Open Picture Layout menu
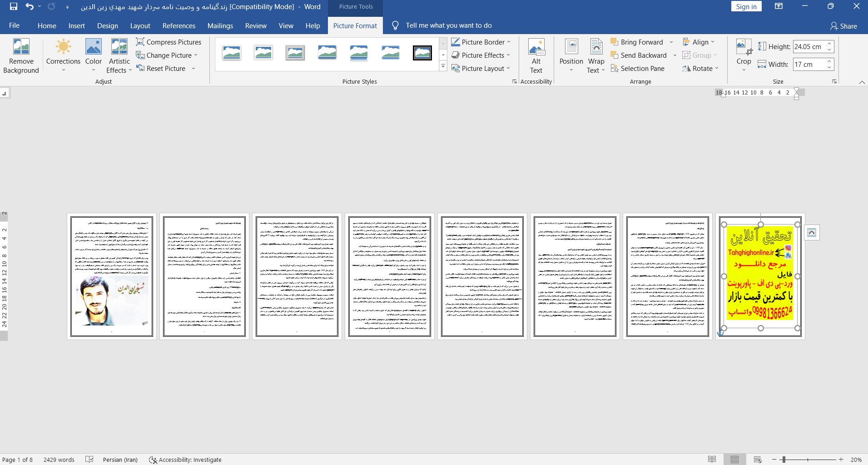Screen dimensions: 868x465 [x=481, y=68]
